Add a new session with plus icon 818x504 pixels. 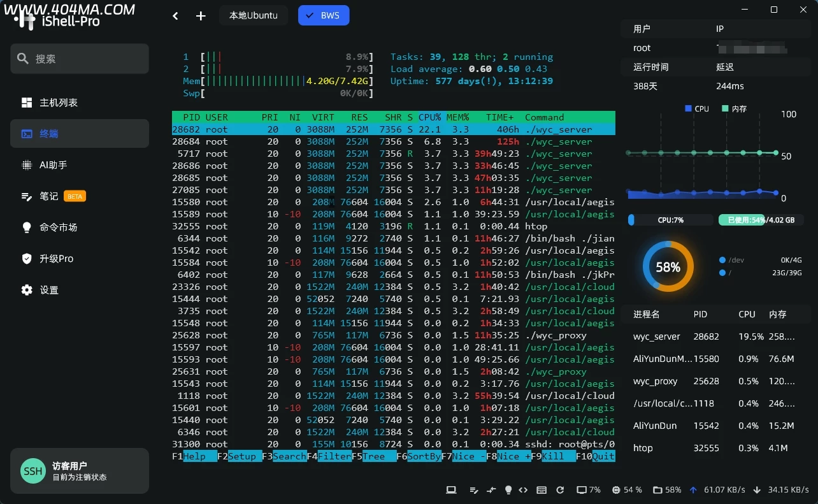tap(201, 16)
